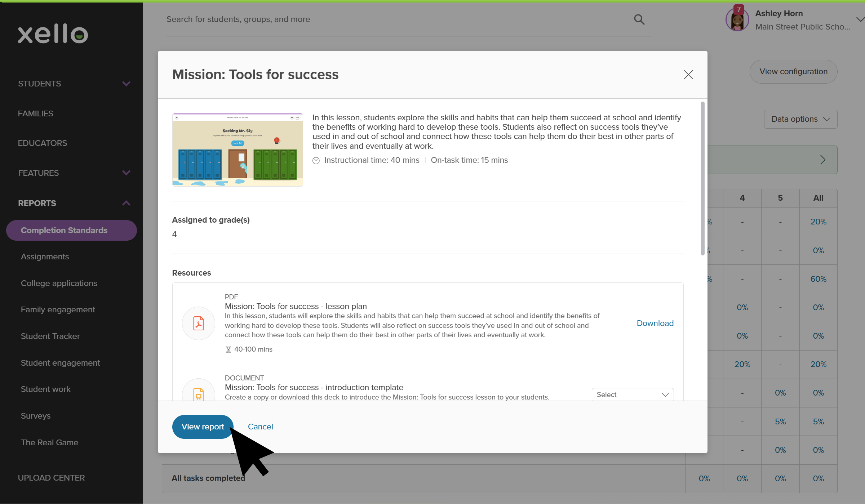The height and width of the screenshot is (504, 865).
Task: Click the introduction template document icon
Action: coord(199,393)
